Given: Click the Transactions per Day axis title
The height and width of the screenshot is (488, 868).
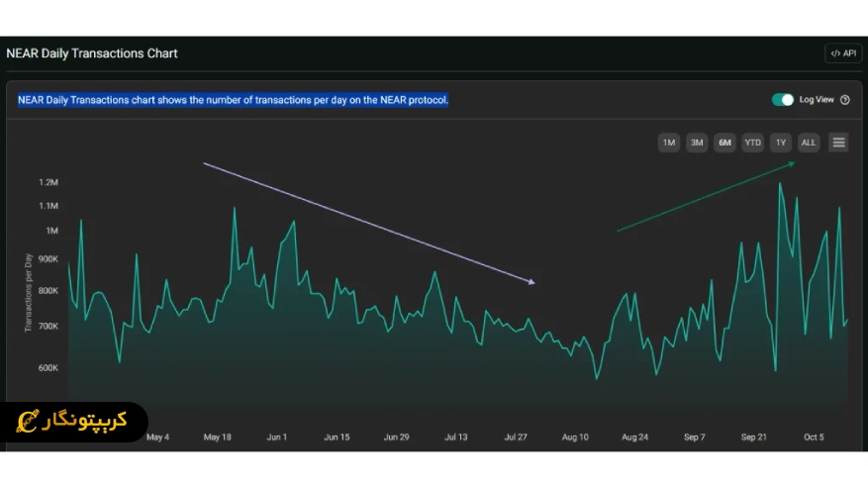Looking at the screenshot, I should pyautogui.click(x=29, y=292).
